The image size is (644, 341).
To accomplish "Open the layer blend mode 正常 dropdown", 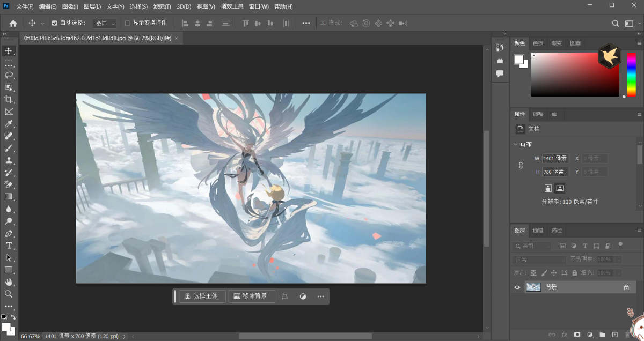I will (539, 260).
